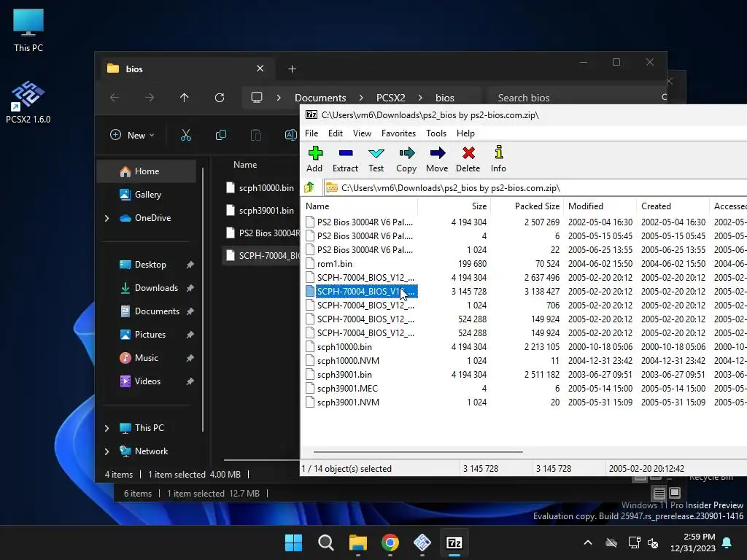Viewport: 747px width, 560px height.
Task: Click the Move tool in 7-Zip toolbar
Action: (x=437, y=159)
